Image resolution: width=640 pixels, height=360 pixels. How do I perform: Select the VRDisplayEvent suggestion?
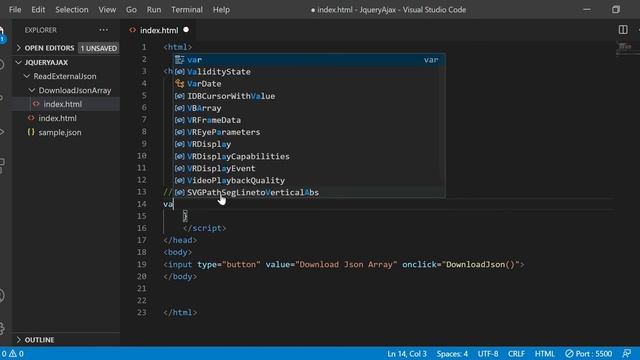coord(309,168)
